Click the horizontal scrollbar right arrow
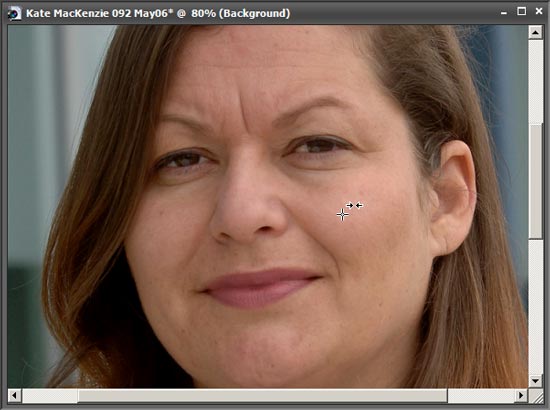The width and height of the screenshot is (550, 410). click(x=521, y=395)
